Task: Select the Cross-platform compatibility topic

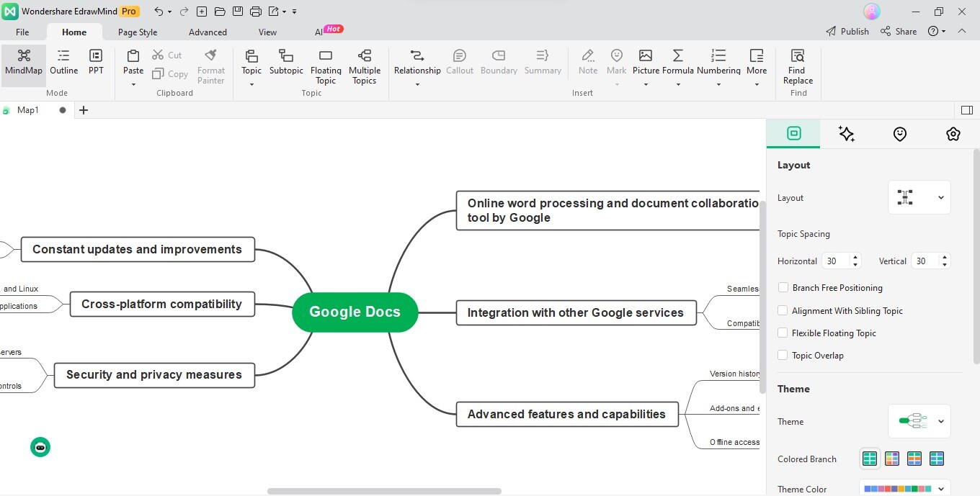Action: [x=162, y=304]
